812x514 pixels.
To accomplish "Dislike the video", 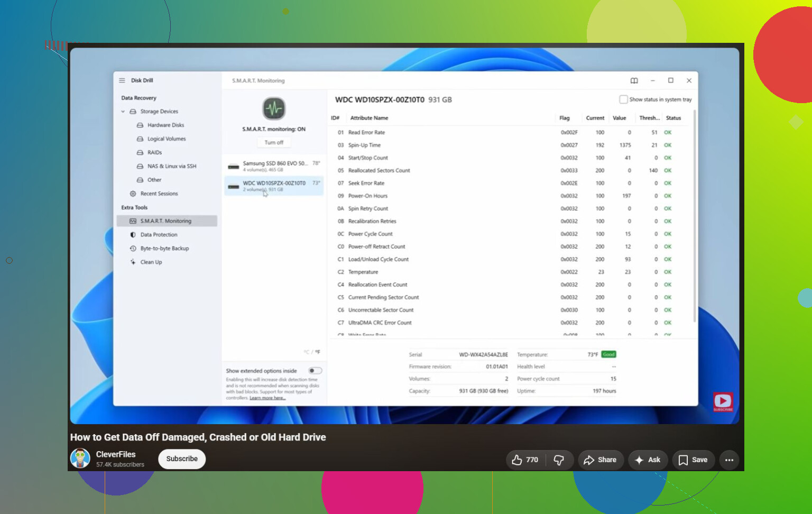I will 559,460.
